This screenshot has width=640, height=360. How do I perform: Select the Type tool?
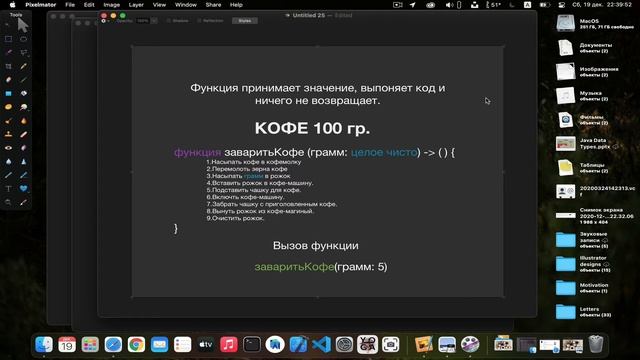8,189
